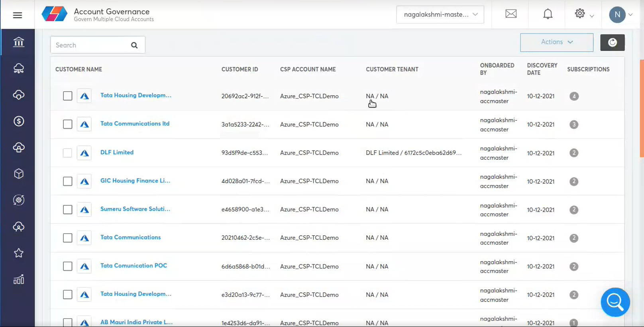Select checkbox for customer ID e3d20a13-9c77
Image resolution: width=644 pixels, height=327 pixels.
[x=68, y=294]
